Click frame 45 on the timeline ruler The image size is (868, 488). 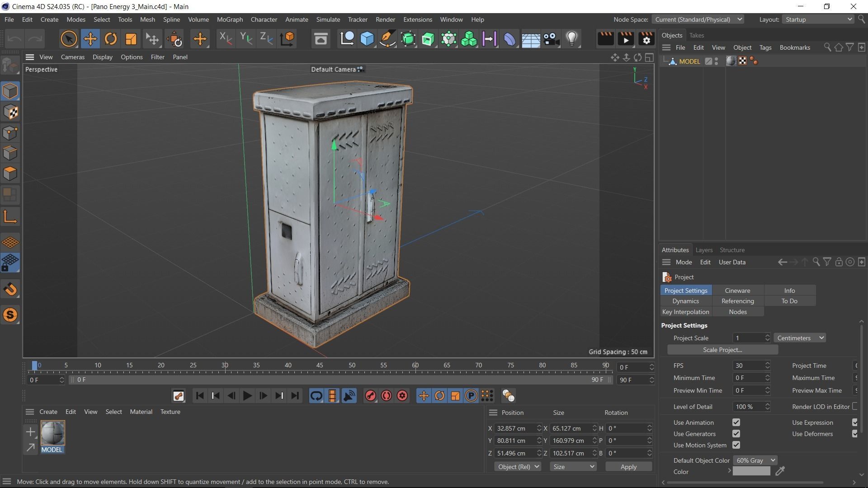coord(320,366)
